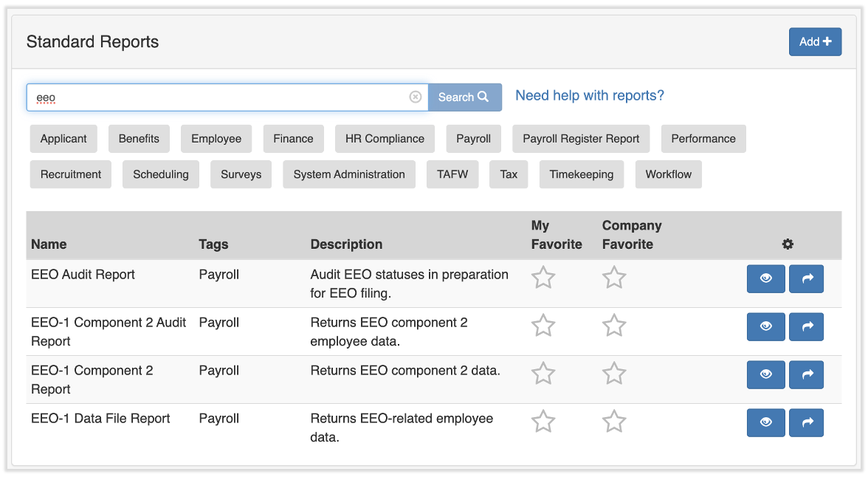Filter reports by Timekeeping tag

point(584,174)
